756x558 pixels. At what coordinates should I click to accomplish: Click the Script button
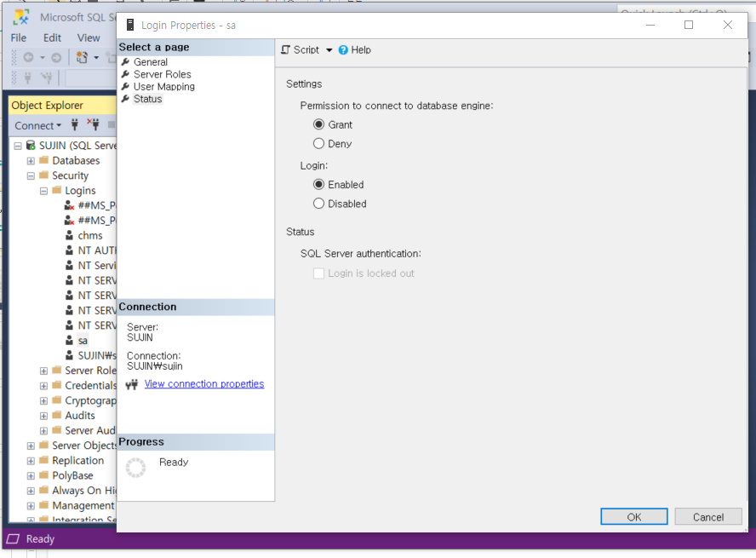pyautogui.click(x=300, y=49)
